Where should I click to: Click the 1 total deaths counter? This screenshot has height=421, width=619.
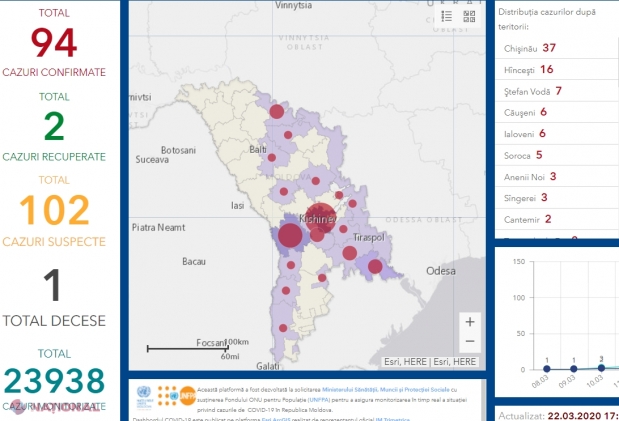tap(53, 285)
